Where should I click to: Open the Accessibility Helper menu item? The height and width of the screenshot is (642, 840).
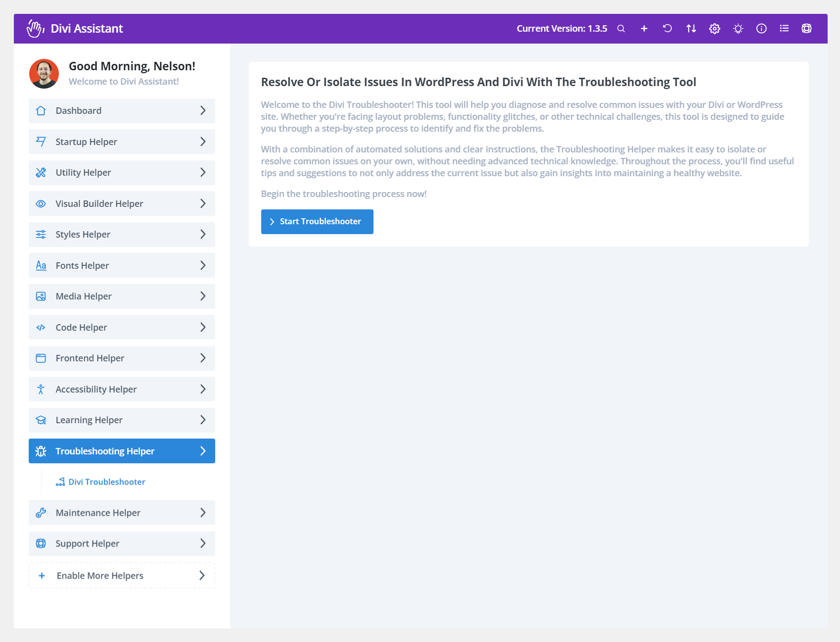[122, 389]
